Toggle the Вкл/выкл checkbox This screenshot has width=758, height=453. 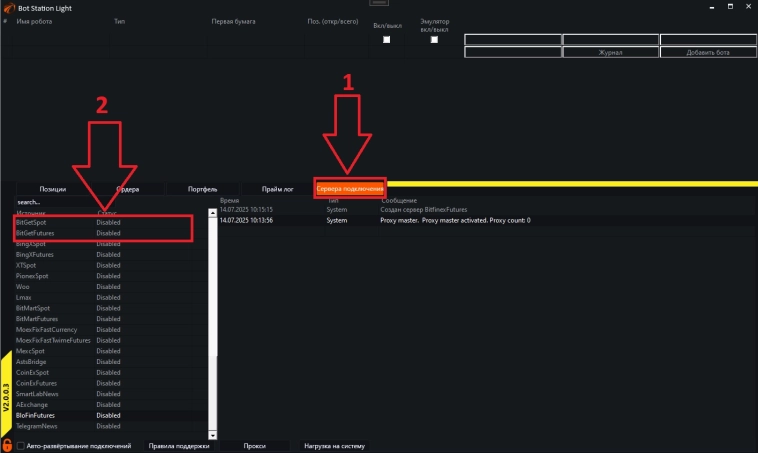click(387, 39)
